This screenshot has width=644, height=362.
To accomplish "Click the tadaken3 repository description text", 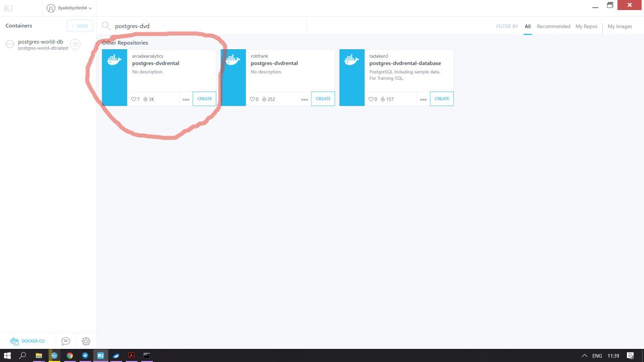I will point(405,75).
